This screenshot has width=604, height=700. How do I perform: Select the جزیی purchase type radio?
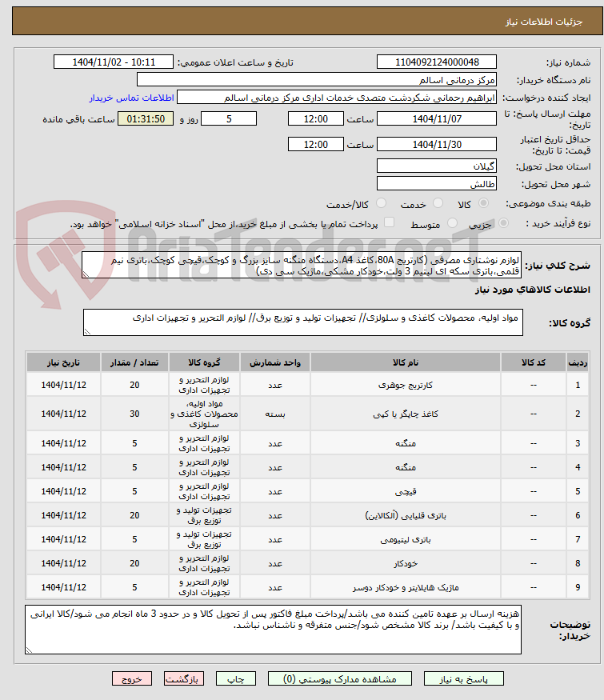tap(503, 222)
